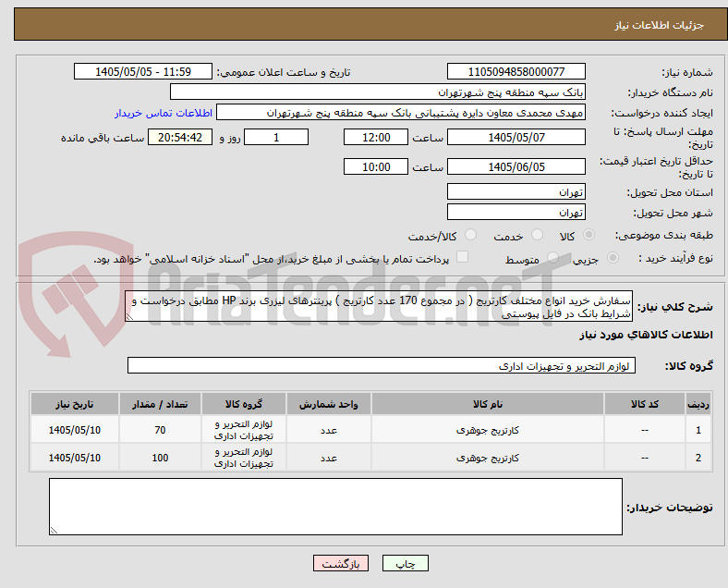Image resolution: width=728 pixels, height=588 pixels.
Task: Click the واحد شمارش column header
Action: click(328, 404)
